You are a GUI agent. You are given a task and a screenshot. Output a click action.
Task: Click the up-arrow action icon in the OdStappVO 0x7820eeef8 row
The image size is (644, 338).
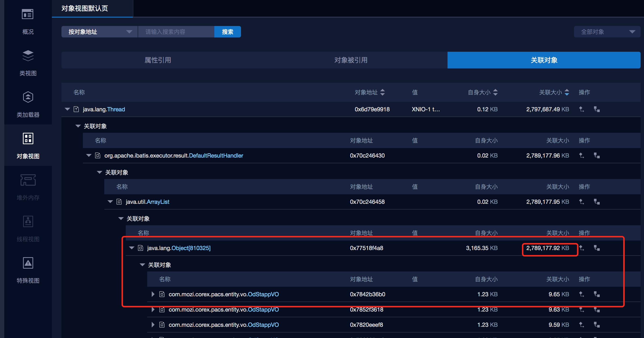point(582,325)
